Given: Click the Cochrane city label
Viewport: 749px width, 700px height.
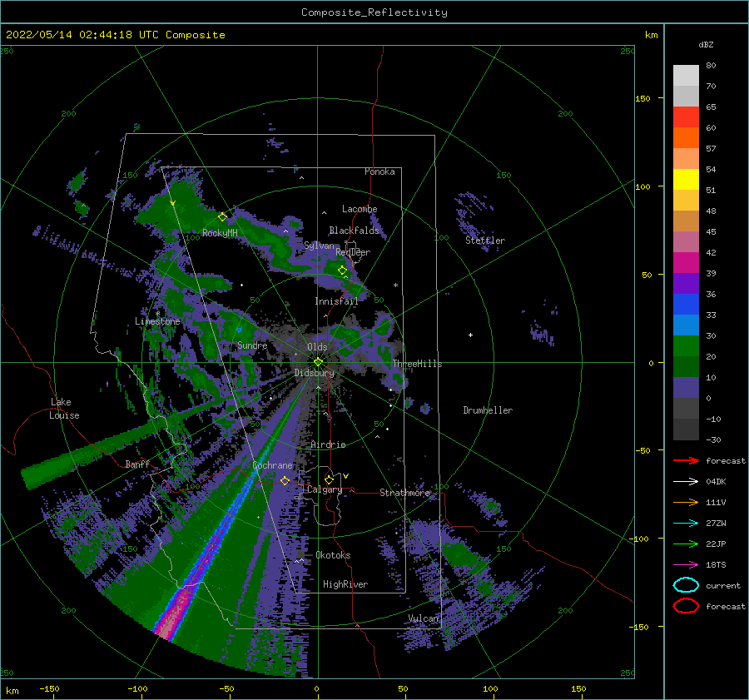Looking at the screenshot, I should point(272,465).
